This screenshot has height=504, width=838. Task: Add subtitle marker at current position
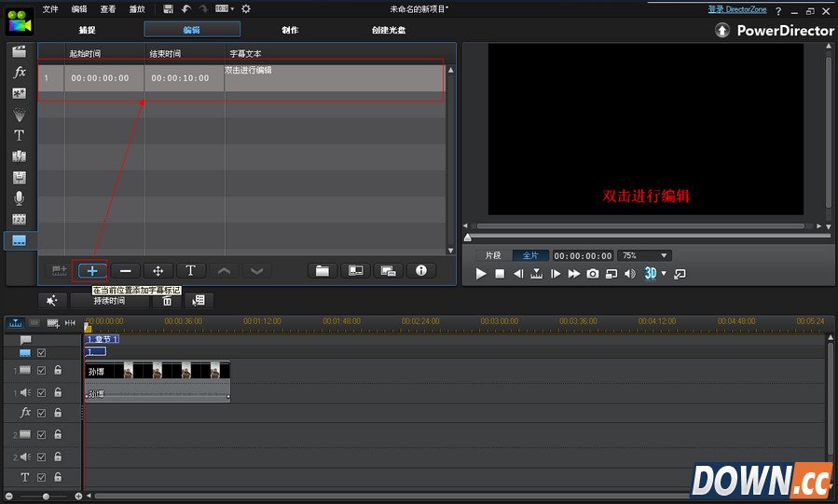pos(92,271)
